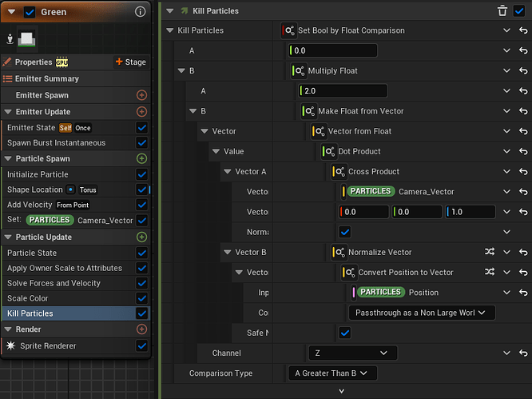This screenshot has width=532, height=399.
Task: Click the shuffle icon in Normalize Vector row
Action: [490, 252]
